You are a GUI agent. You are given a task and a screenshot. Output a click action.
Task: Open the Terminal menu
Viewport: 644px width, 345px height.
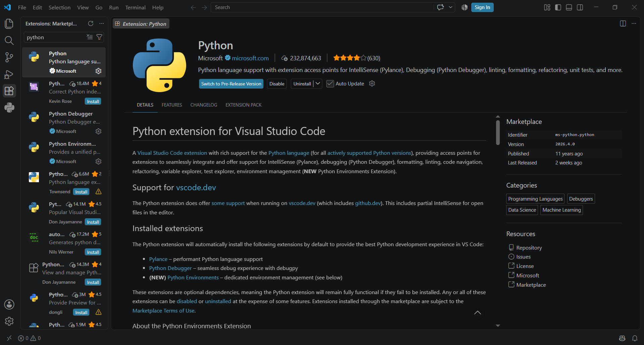click(135, 7)
